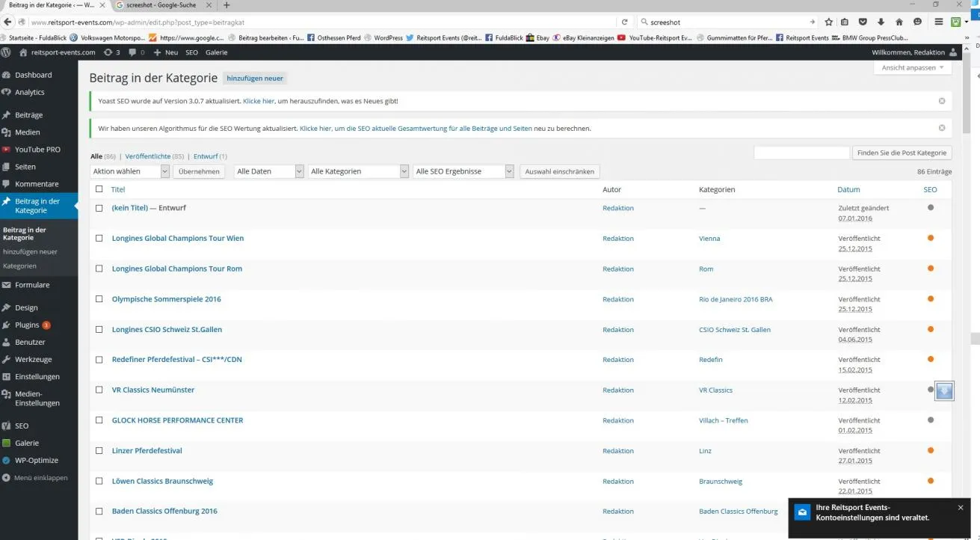Viewport: 980px width, 540px height.
Task: Click the hinzufügen neuer heading button
Action: pos(255,78)
